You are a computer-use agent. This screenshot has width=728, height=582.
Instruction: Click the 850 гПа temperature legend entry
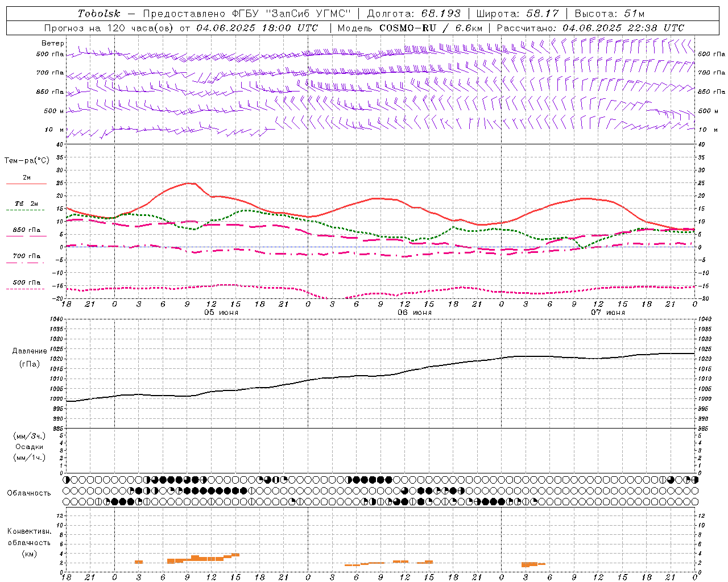(27, 230)
